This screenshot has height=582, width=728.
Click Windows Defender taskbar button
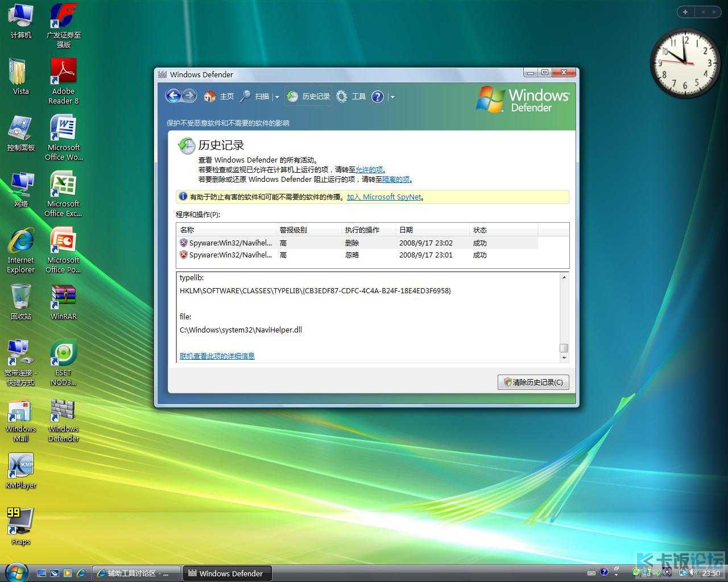click(227, 573)
